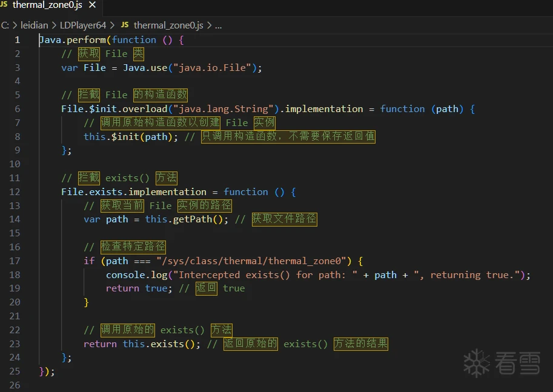This screenshot has width=553, height=392.
Task: Click the "java.io.File" string literal
Action: (x=212, y=68)
